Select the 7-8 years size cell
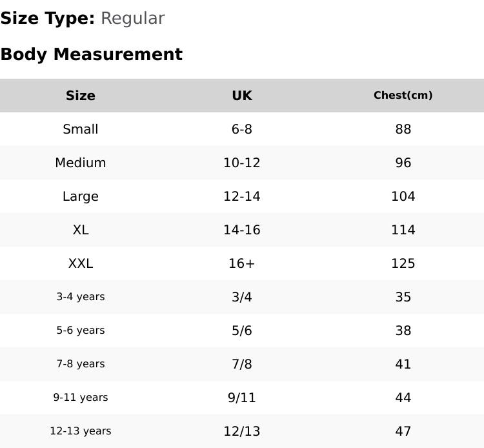The width and height of the screenshot is (484, 448). [x=81, y=363]
